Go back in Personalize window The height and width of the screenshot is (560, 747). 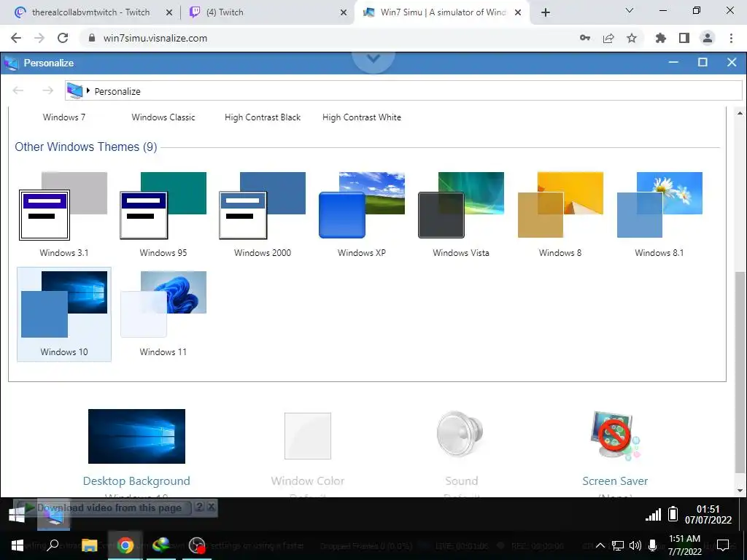tap(18, 90)
